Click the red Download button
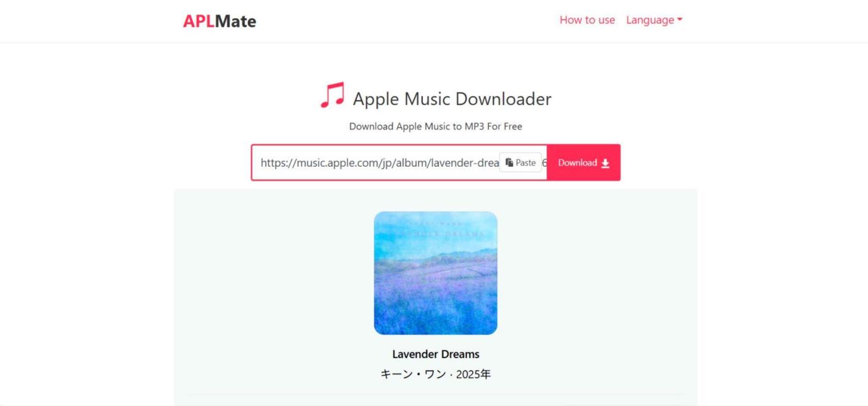Image resolution: width=868 pixels, height=406 pixels. [583, 162]
